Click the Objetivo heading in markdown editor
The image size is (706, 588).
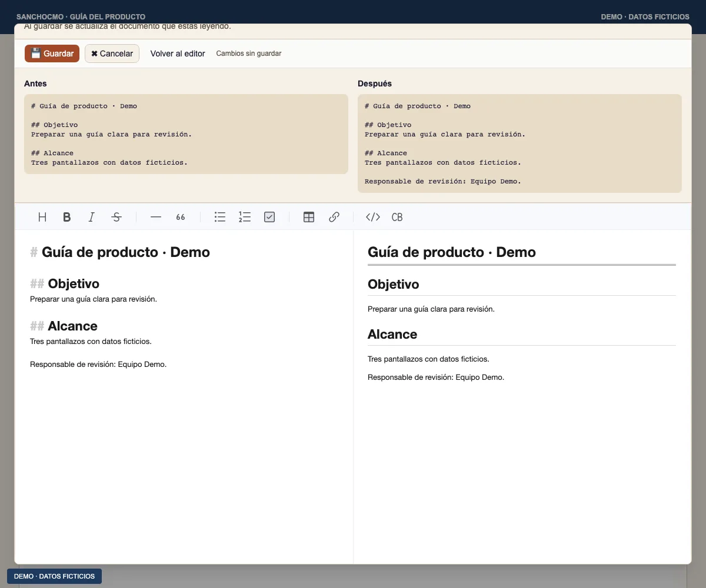point(65,284)
